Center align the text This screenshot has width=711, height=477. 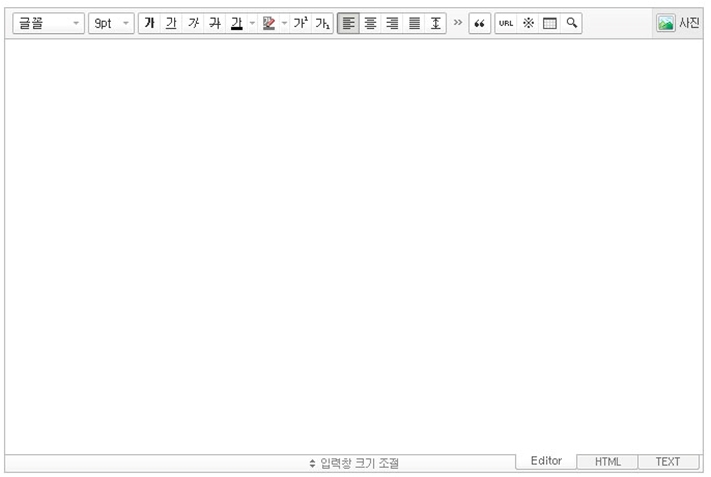pyautogui.click(x=370, y=24)
